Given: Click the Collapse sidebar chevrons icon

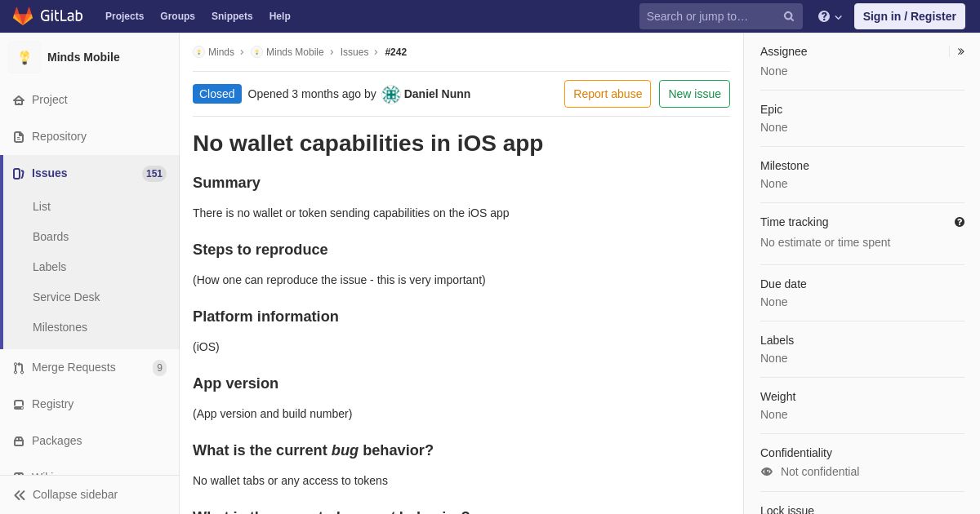Looking at the screenshot, I should [20, 495].
